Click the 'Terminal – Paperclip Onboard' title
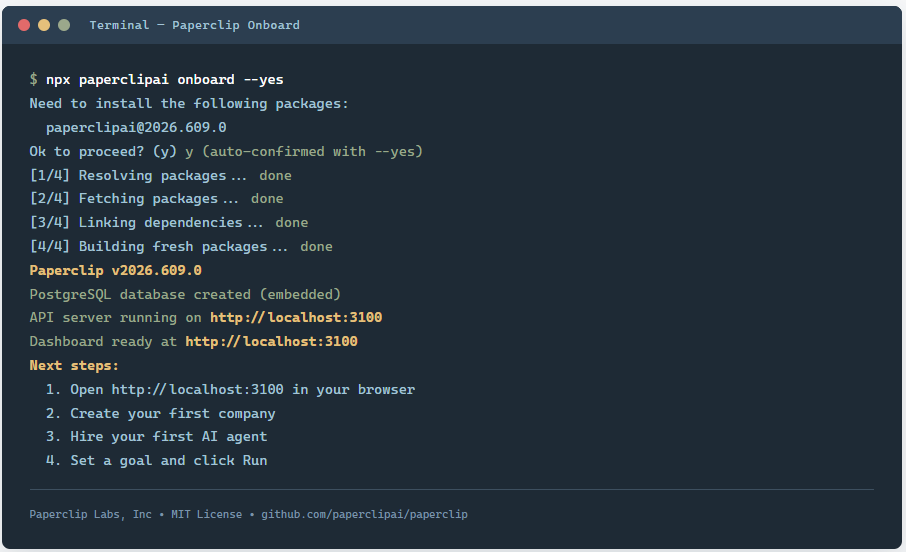The image size is (906, 552). pos(195,25)
